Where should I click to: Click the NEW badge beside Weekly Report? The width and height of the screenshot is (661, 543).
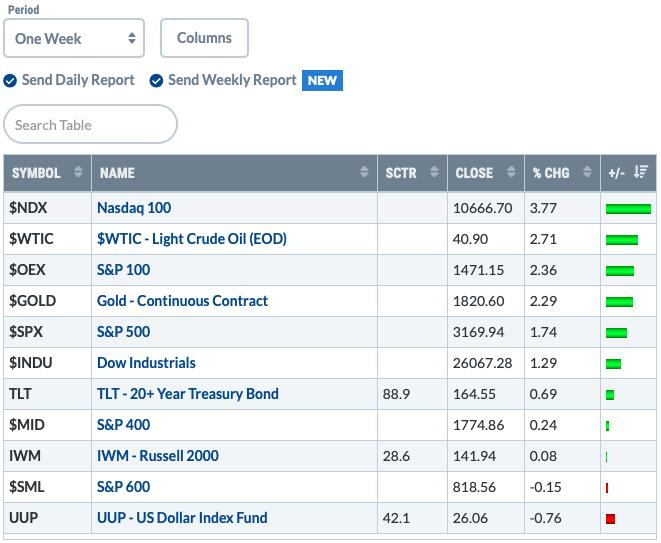[x=322, y=81]
